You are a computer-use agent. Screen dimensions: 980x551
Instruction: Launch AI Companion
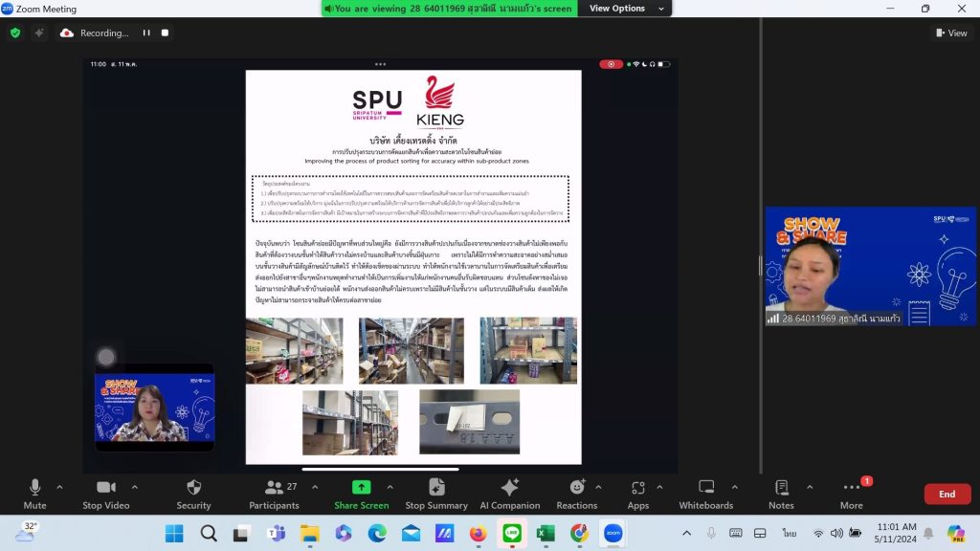pos(510,495)
